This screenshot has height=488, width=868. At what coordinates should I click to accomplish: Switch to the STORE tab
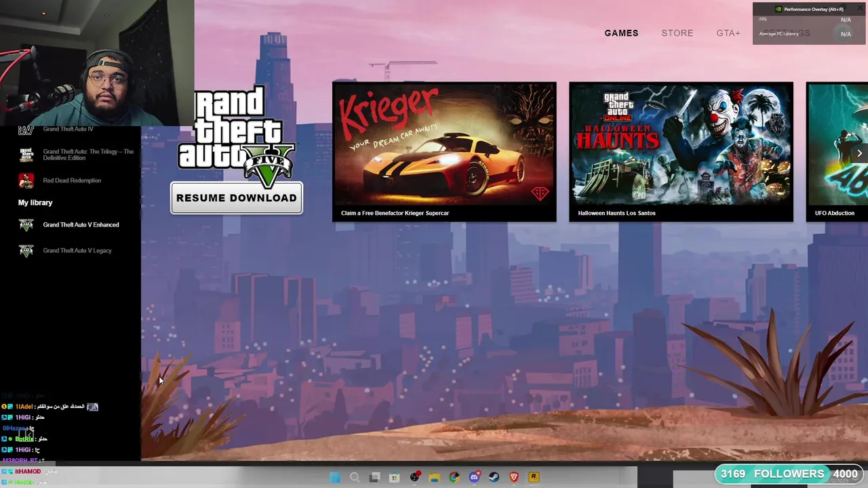pos(677,33)
